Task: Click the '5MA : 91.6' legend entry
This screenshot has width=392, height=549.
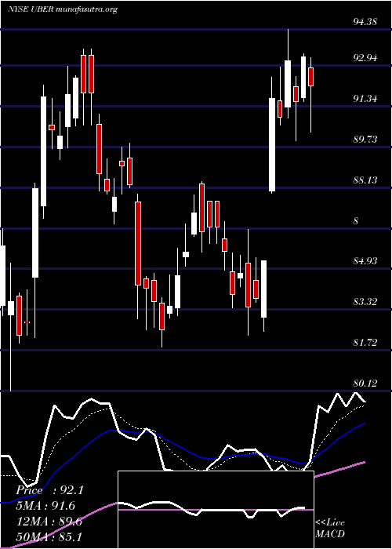Action: coord(46,506)
